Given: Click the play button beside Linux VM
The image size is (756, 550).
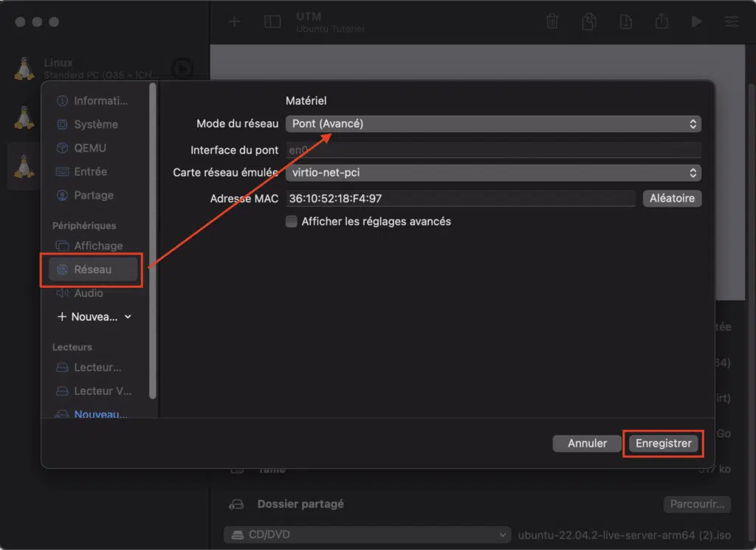Looking at the screenshot, I should [182, 69].
